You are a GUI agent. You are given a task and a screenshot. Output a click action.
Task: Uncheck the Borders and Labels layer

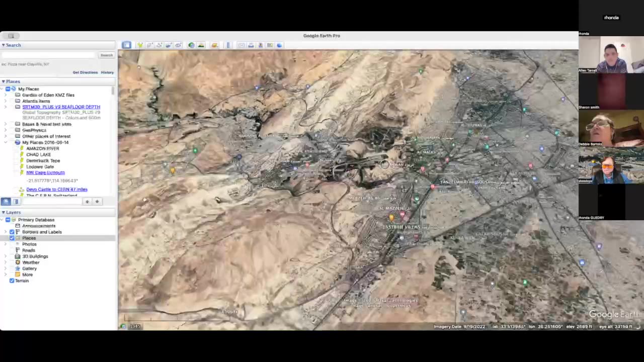tap(12, 232)
